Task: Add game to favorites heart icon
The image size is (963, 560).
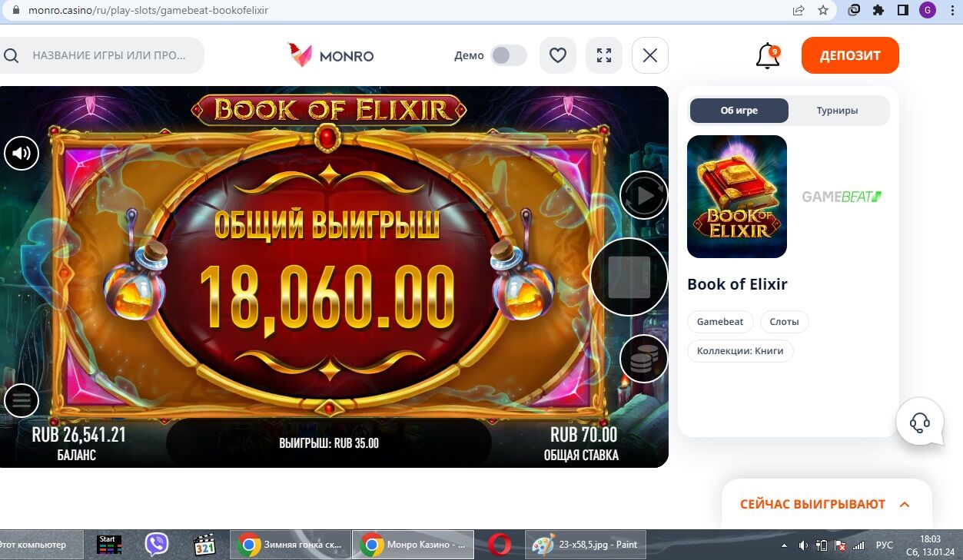Action: [x=558, y=55]
